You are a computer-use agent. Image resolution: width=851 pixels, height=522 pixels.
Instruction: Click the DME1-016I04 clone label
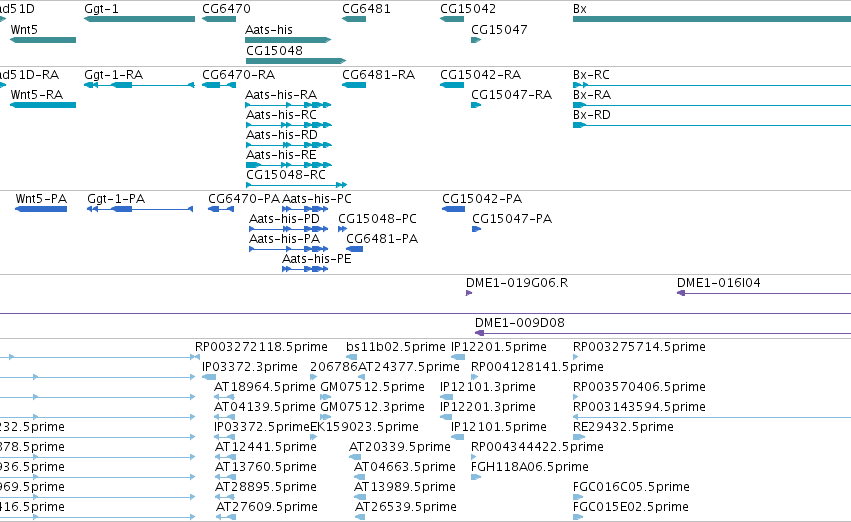coord(719,283)
